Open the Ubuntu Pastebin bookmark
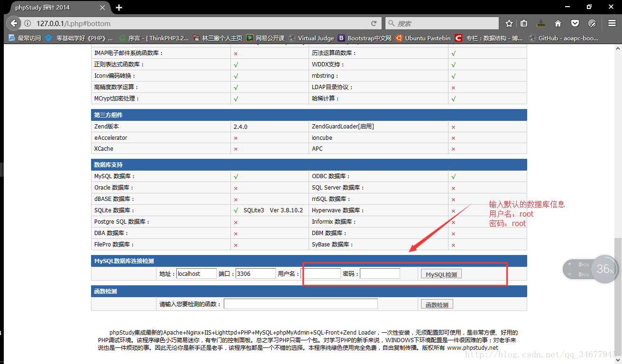Image resolution: width=622 pixels, height=364 pixels. tap(423, 38)
